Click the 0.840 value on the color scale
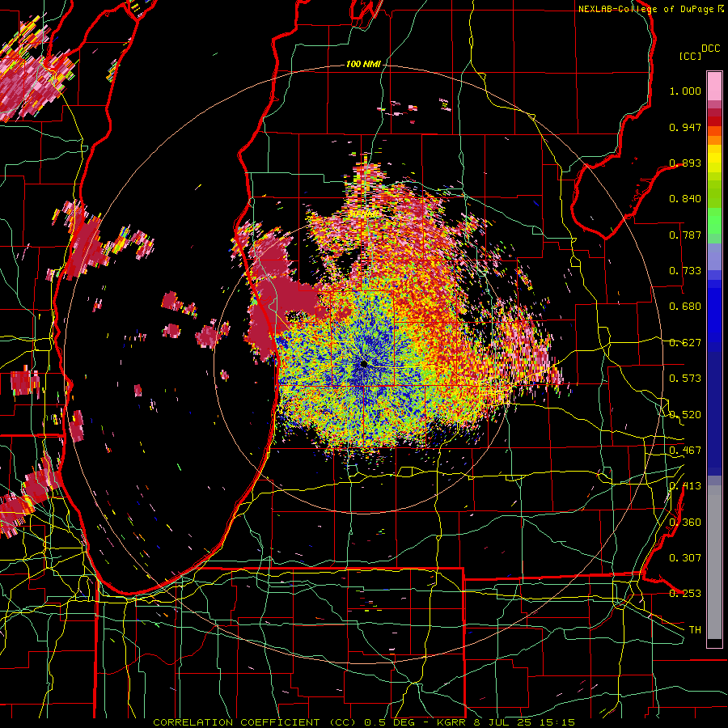 (685, 199)
